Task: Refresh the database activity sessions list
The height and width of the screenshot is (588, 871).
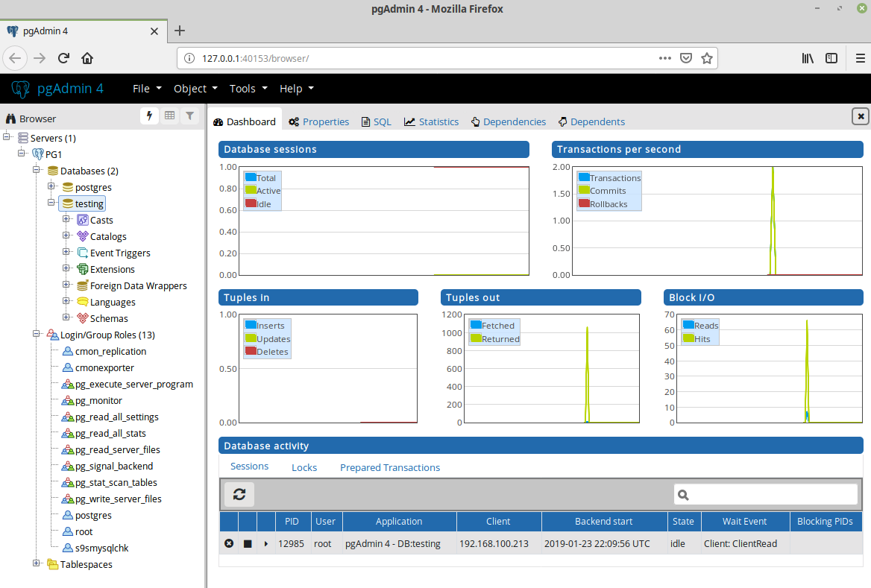Action: [x=239, y=494]
